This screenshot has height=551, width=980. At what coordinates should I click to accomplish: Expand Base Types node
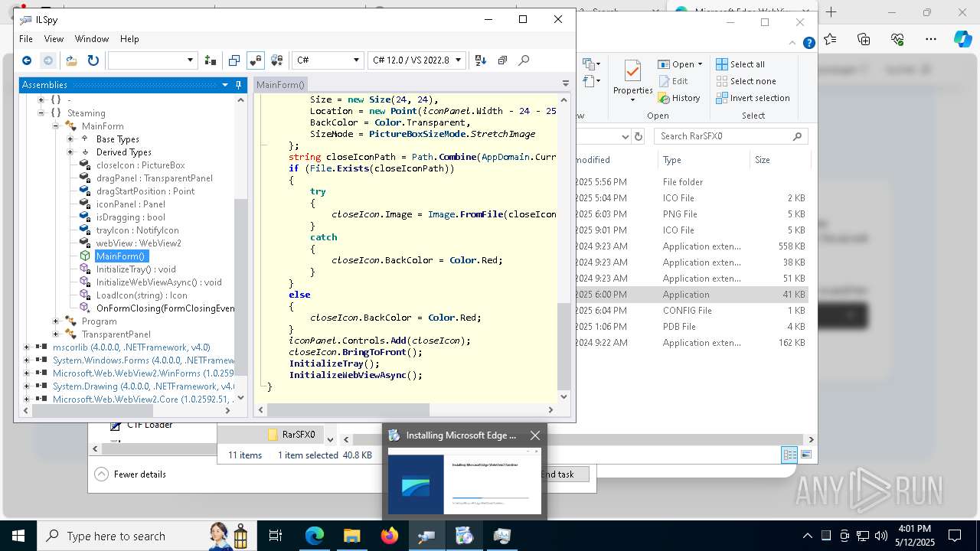click(x=70, y=139)
